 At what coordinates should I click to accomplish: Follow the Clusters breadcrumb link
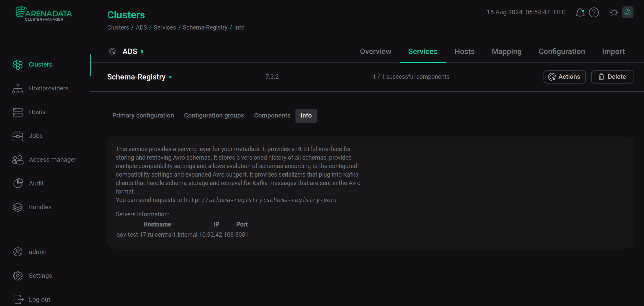coord(118,28)
